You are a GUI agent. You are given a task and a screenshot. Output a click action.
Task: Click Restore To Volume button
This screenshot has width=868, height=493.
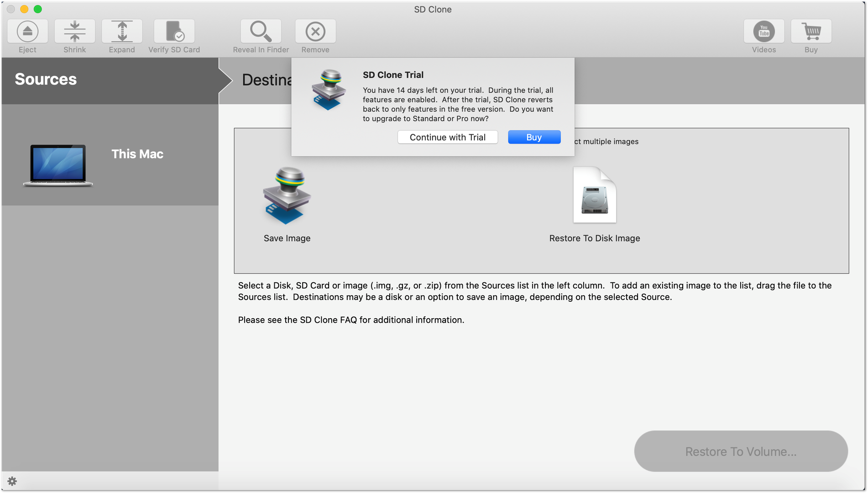coord(741,451)
